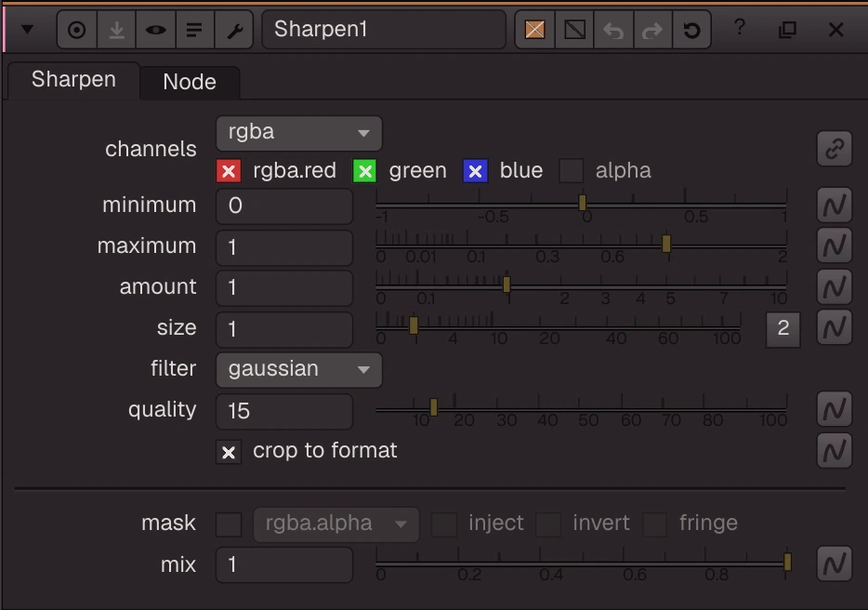Click the size slider handle
The height and width of the screenshot is (610, 868).
click(x=414, y=325)
